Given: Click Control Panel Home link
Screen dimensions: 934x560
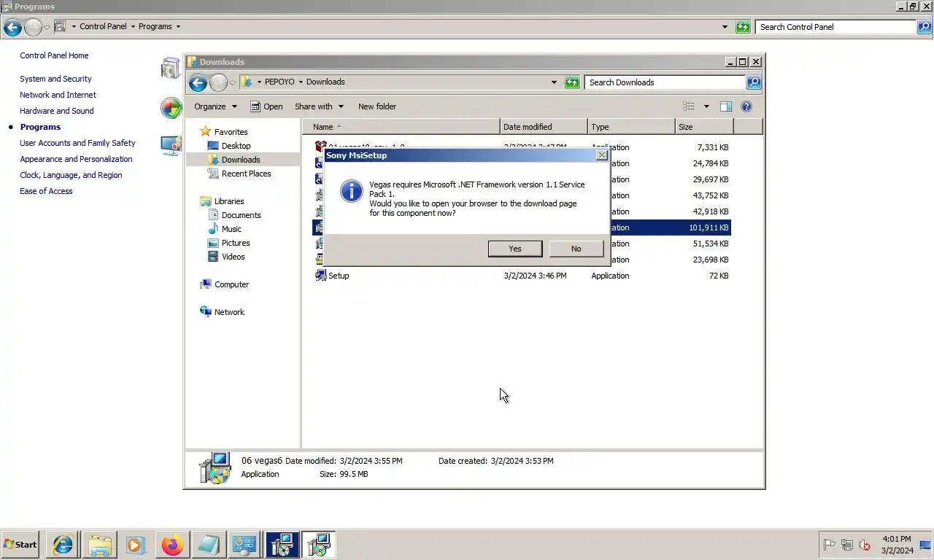Looking at the screenshot, I should click(x=54, y=55).
